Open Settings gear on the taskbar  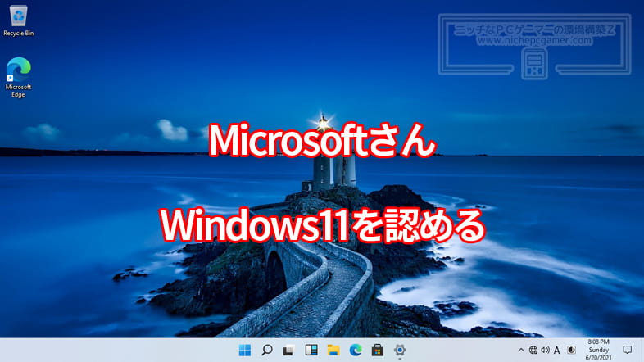(400, 350)
